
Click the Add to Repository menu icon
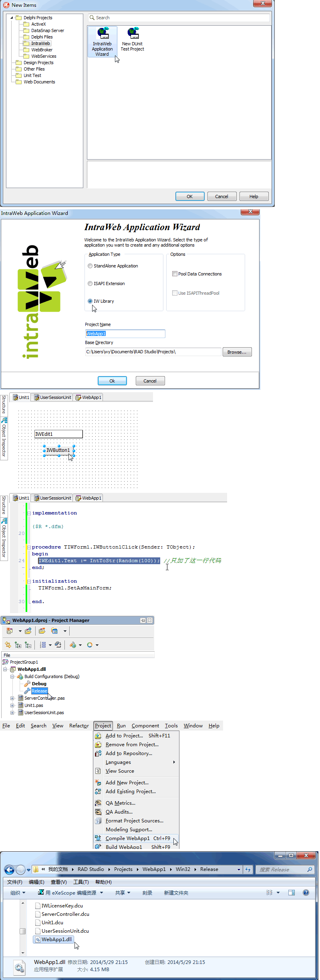[98, 753]
